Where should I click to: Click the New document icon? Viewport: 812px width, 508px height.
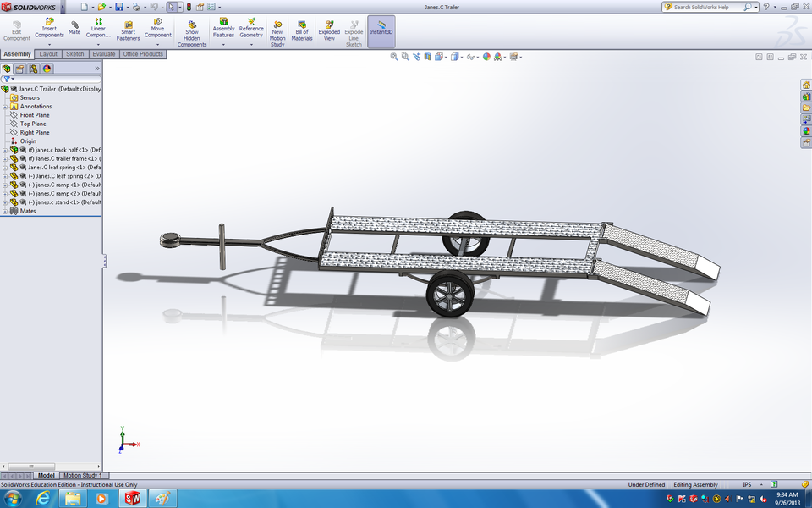85,7
